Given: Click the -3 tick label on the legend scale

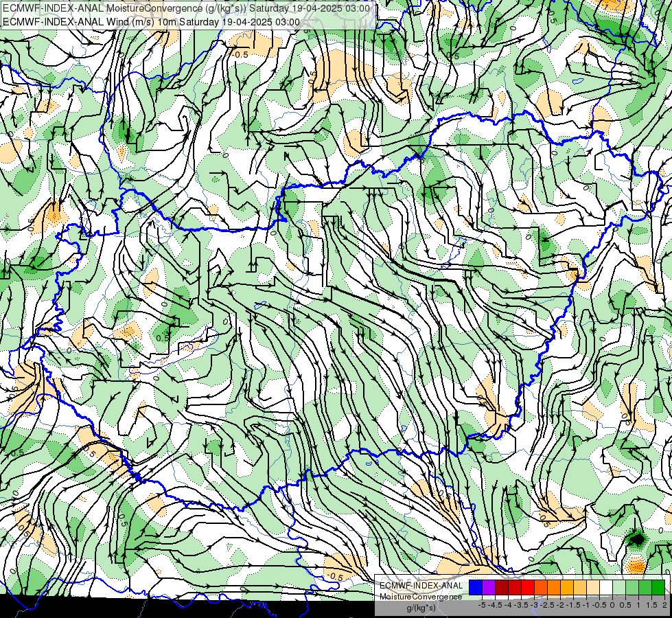Looking at the screenshot, I should (x=534, y=605).
